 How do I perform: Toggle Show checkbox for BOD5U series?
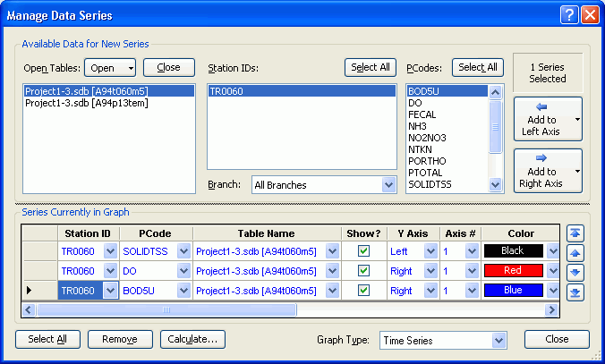click(x=363, y=291)
